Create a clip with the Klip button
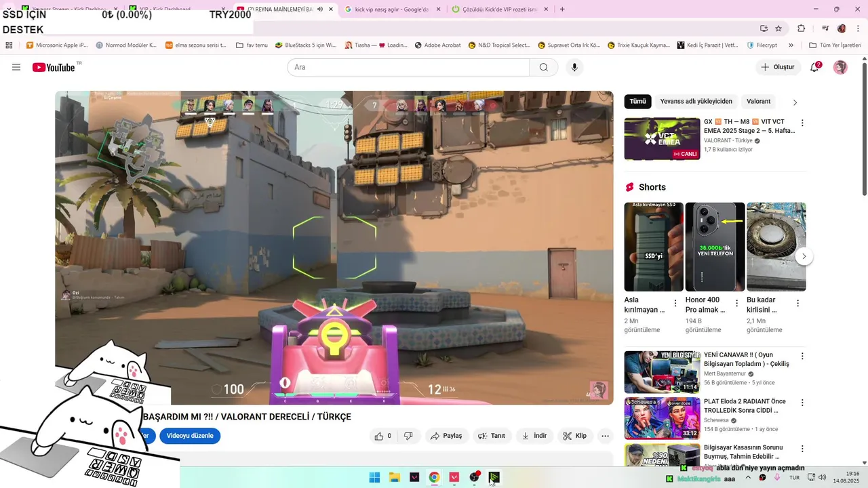Screen dimensions: 868x488 (575, 436)
